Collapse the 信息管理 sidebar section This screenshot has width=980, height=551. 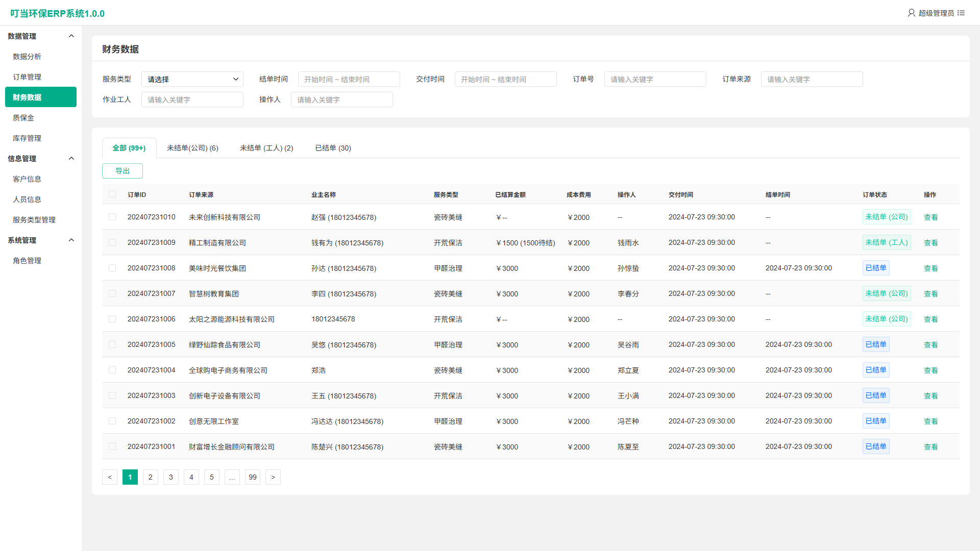[x=71, y=158]
